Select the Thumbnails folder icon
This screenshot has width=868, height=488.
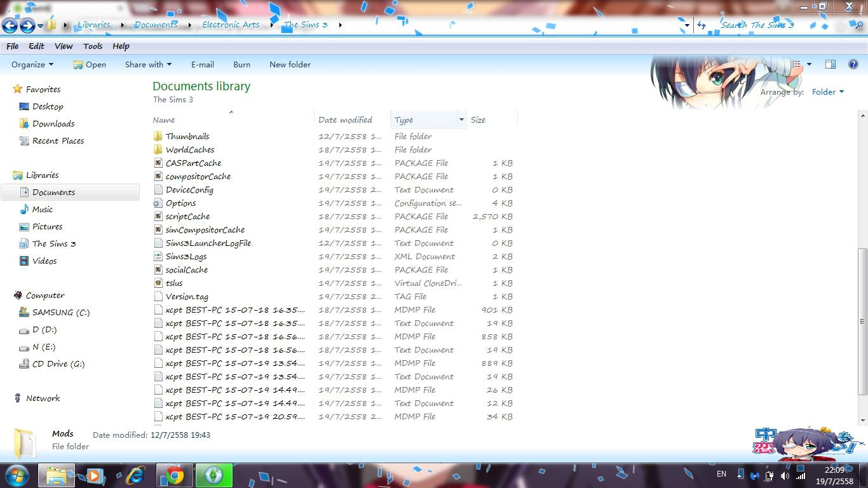point(158,137)
